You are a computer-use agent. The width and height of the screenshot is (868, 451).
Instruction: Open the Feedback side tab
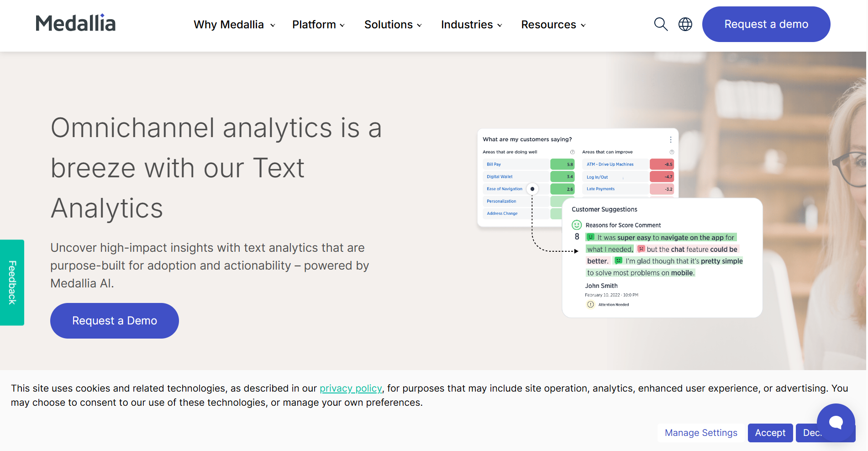click(x=12, y=282)
